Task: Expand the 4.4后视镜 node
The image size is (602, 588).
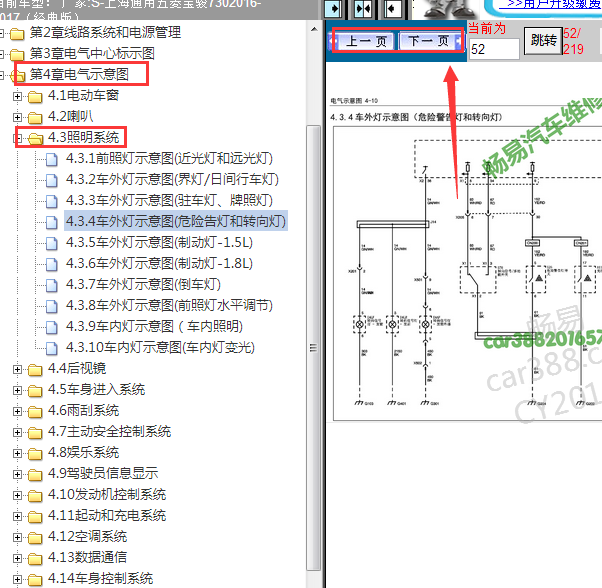Action: pyautogui.click(x=17, y=369)
